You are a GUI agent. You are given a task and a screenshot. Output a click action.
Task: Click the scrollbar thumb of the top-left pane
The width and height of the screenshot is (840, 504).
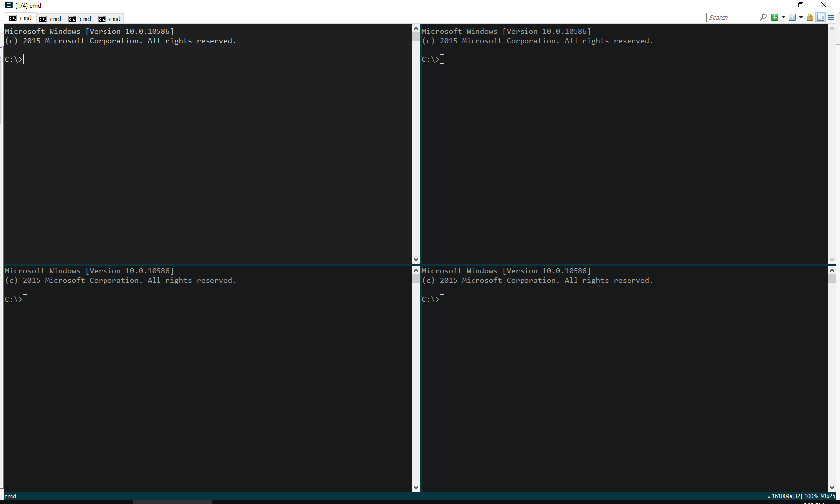coord(416,37)
